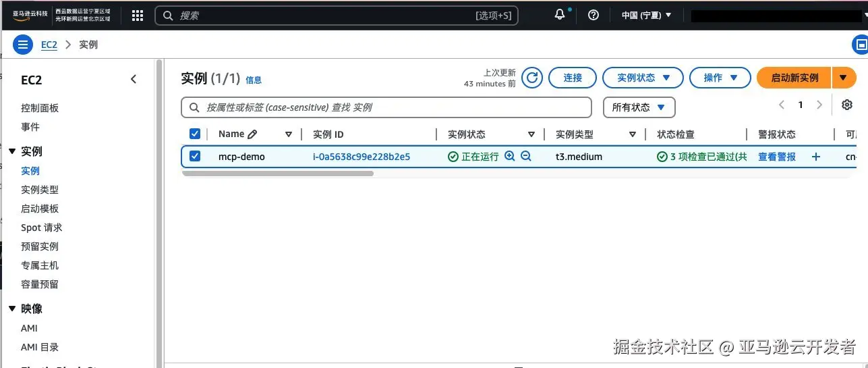Open Spot 请求 in sidebar
This screenshot has height=368, width=868.
(42, 228)
